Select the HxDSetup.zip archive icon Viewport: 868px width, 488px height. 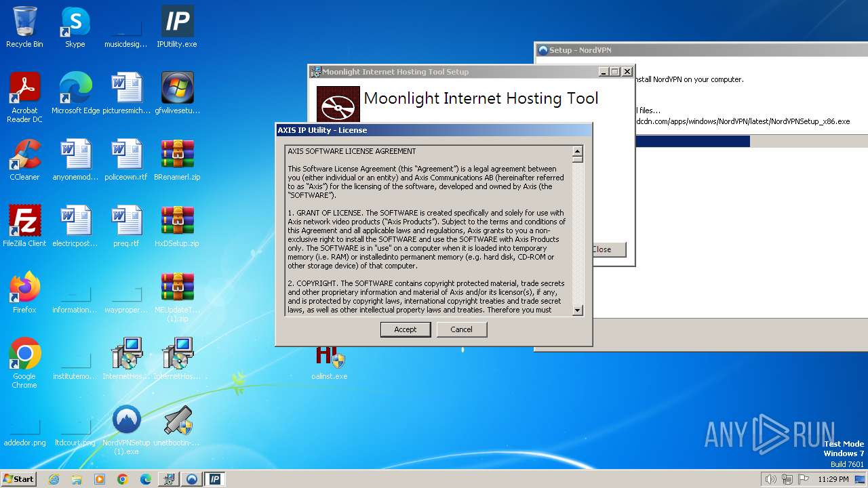(177, 226)
